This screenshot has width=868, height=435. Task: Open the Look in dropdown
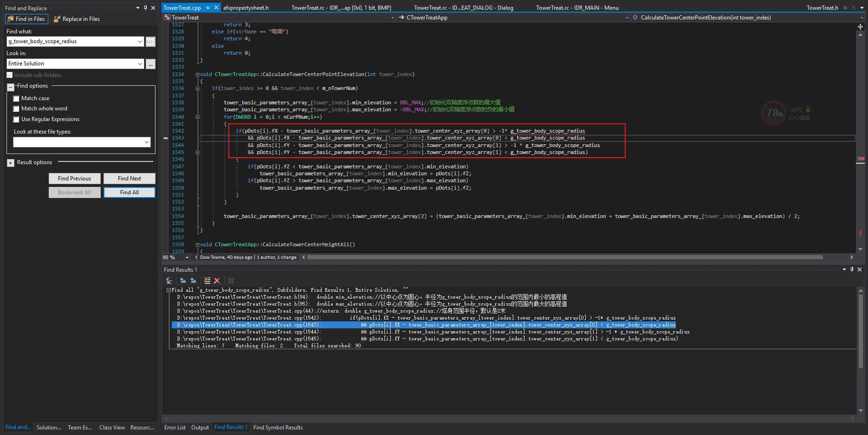click(140, 64)
